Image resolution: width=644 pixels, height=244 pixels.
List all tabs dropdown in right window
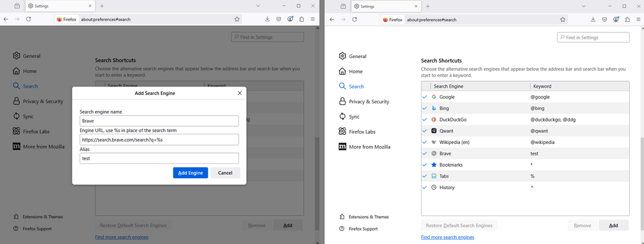coord(583,6)
